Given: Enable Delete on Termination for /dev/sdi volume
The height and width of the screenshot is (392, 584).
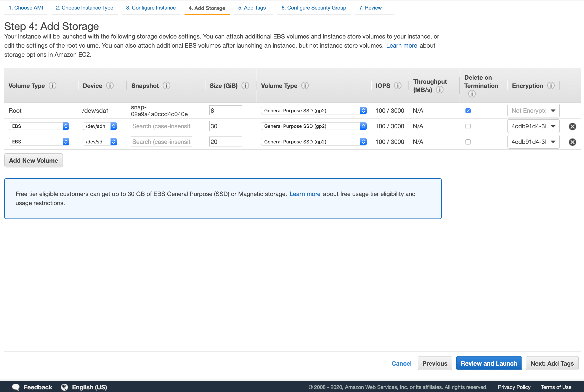Looking at the screenshot, I should pos(468,141).
